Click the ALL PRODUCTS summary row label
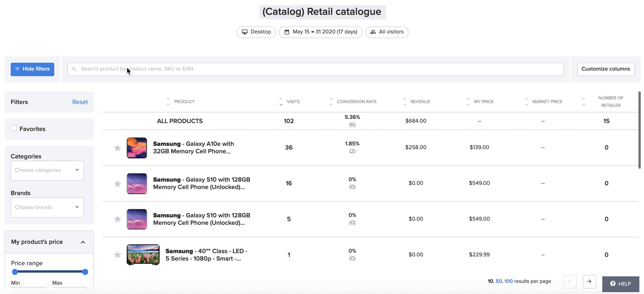 [180, 121]
